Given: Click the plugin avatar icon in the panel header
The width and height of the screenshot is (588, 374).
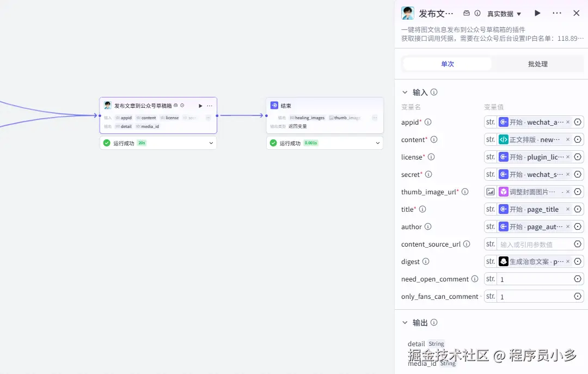Looking at the screenshot, I should click(x=407, y=13).
